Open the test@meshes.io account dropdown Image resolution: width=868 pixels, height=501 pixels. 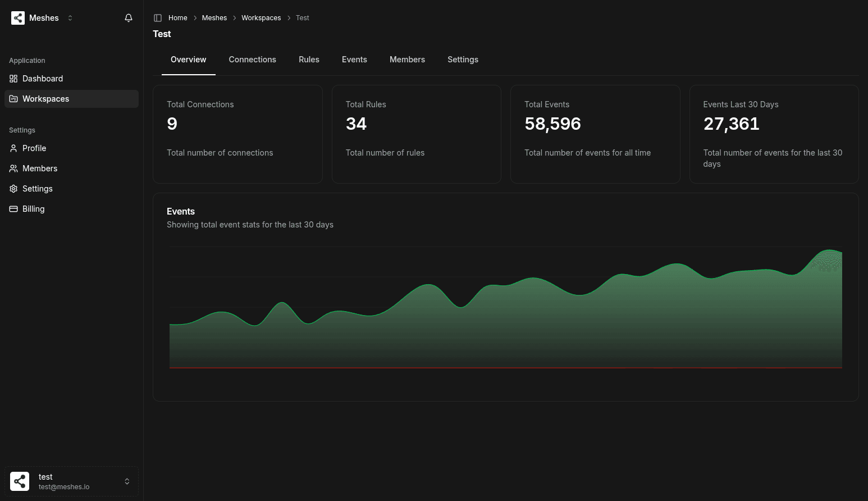pos(127,481)
